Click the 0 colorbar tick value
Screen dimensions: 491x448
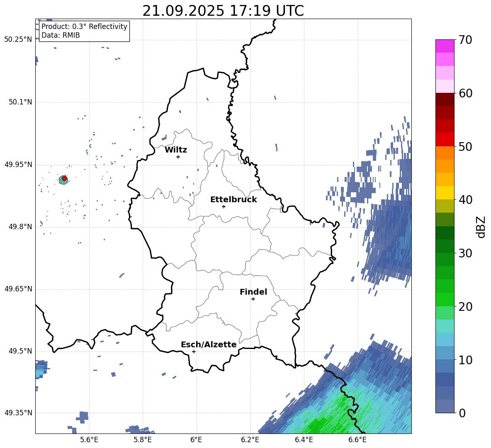tap(462, 413)
